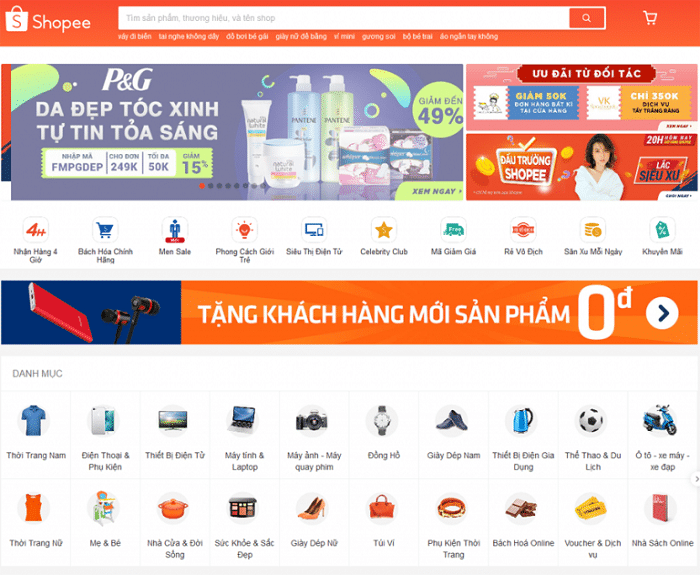Open Mã Giảm Giá truck icon
Viewport: 700px width, 575px height.
coord(453,230)
